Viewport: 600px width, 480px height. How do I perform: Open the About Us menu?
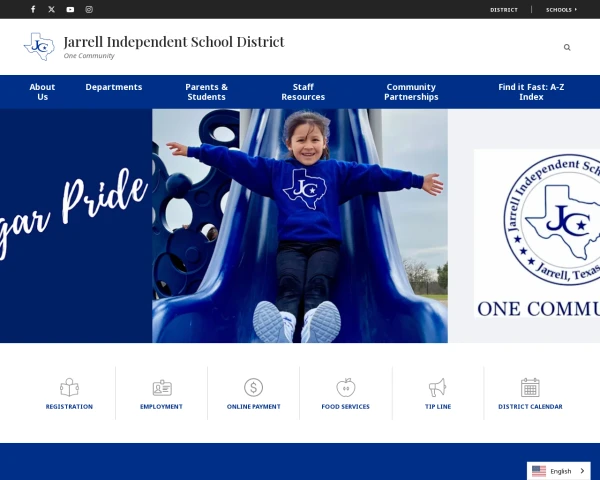[42, 92]
